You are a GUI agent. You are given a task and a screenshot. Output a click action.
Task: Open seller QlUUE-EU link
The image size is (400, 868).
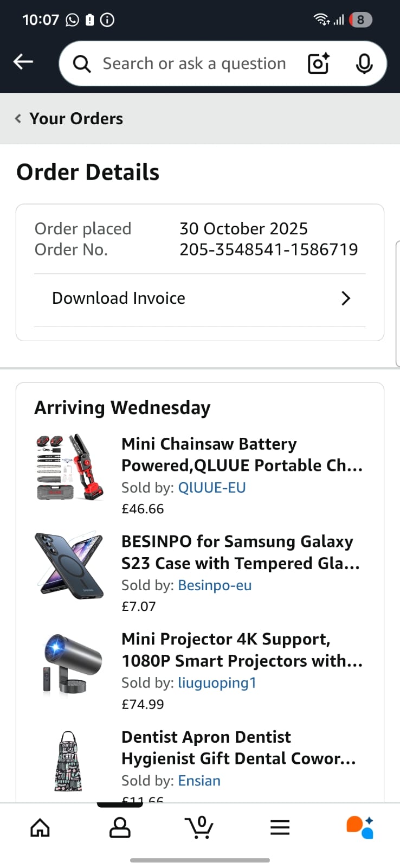212,488
